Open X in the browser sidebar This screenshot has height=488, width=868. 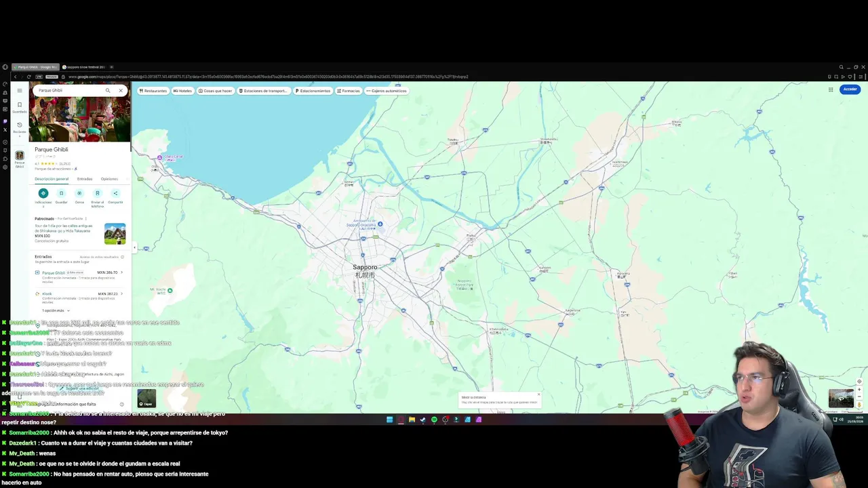tap(5, 129)
